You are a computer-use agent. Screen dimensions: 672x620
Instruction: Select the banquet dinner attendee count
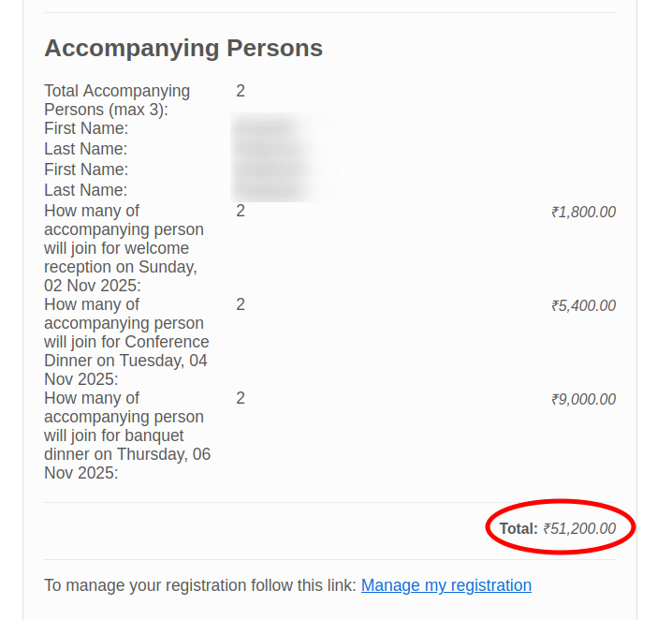241,398
